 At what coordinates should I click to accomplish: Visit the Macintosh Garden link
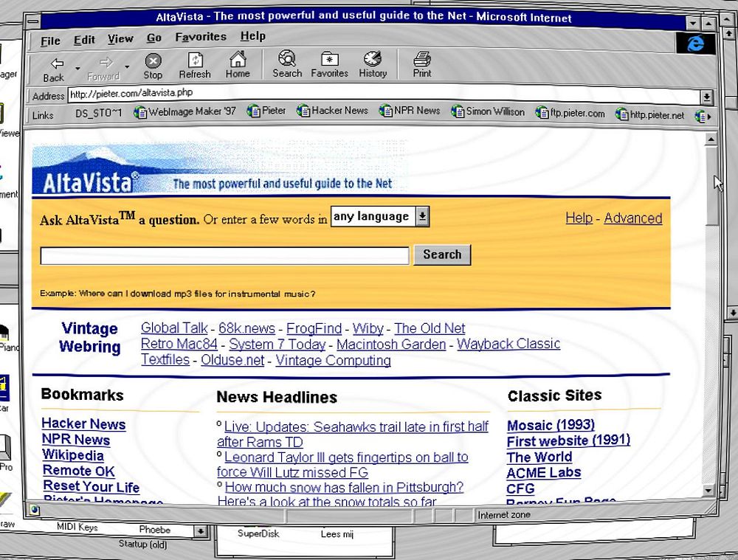point(391,344)
